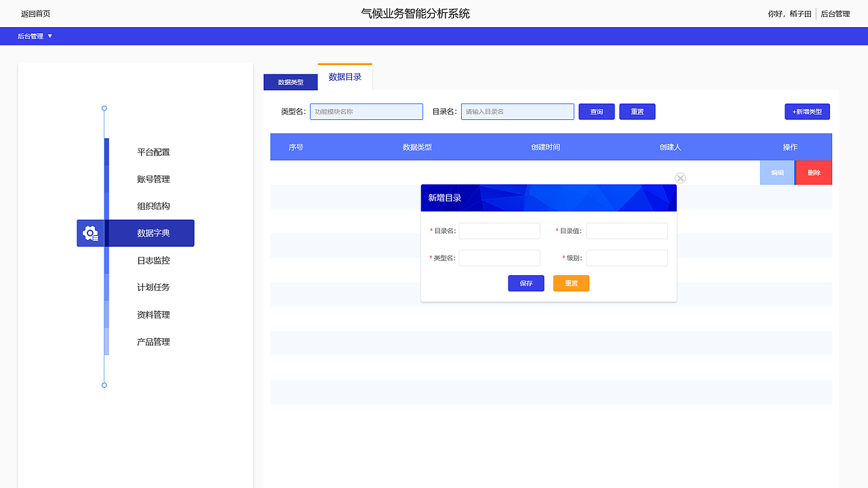Select 平台配置 in the sidebar menu
868x488 pixels.
point(154,152)
